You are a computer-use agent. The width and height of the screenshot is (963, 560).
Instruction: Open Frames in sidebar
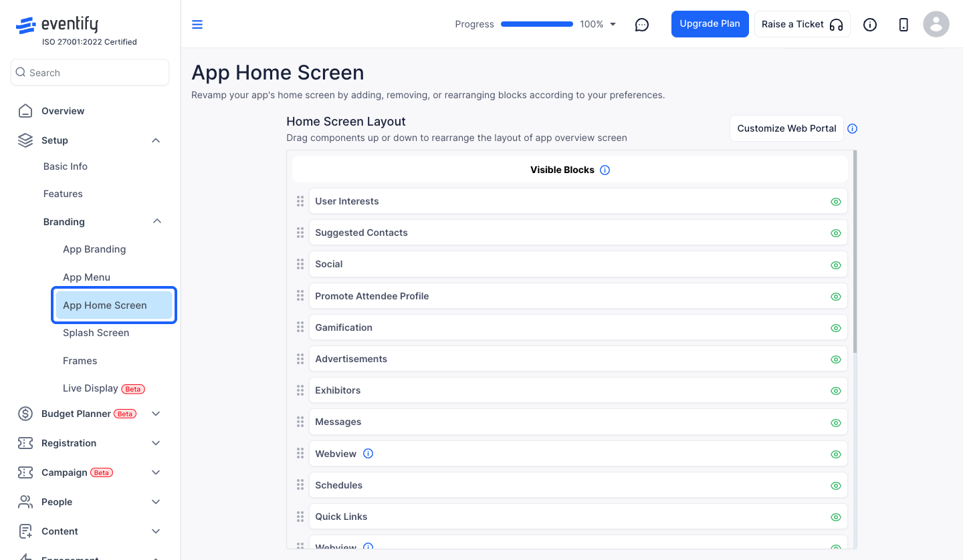click(80, 361)
